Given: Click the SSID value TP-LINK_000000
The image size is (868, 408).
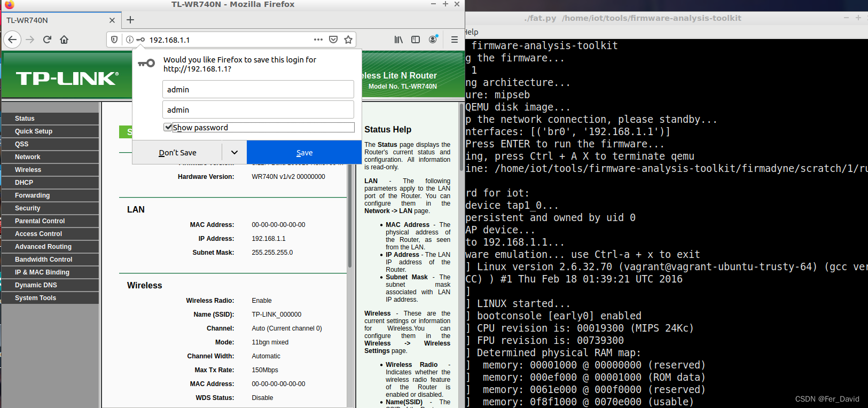Looking at the screenshot, I should (277, 315).
